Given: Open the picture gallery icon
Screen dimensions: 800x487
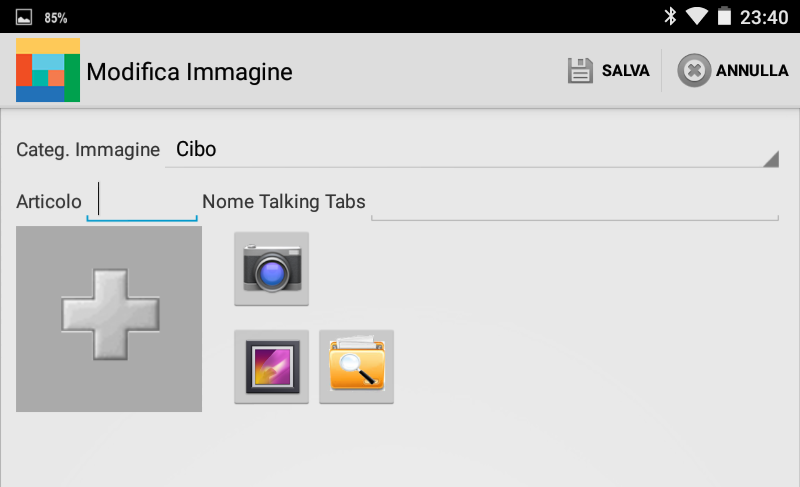Looking at the screenshot, I should click(x=271, y=367).
